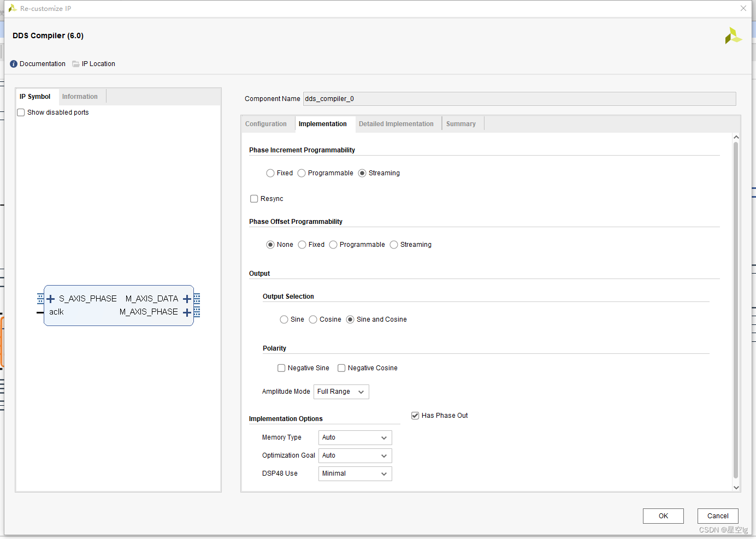Enable Negative Cosine polarity
This screenshot has height=539, width=756.
(x=341, y=368)
